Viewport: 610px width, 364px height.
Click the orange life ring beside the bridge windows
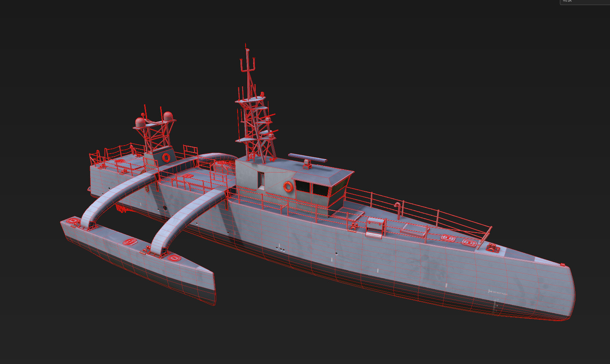coord(288,186)
